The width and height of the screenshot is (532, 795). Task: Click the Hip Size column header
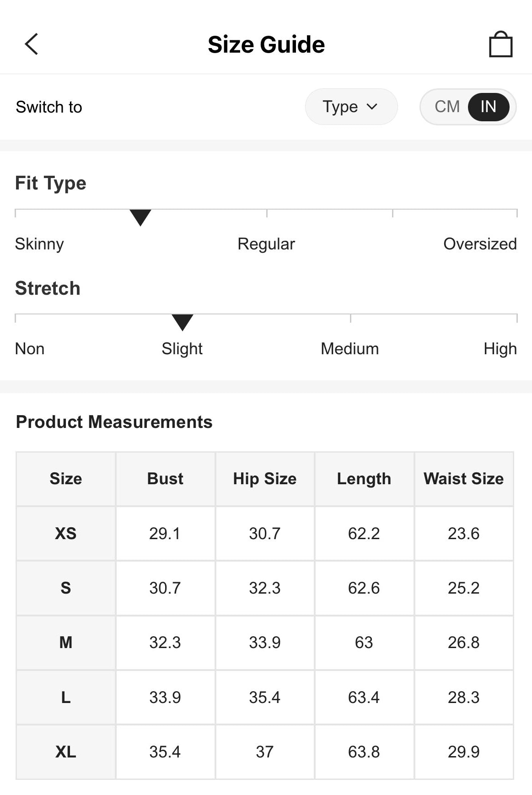(x=264, y=479)
